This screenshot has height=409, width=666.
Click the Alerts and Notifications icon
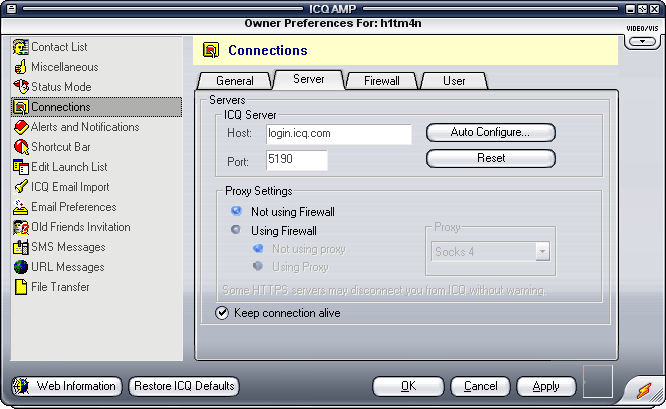tap(20, 127)
